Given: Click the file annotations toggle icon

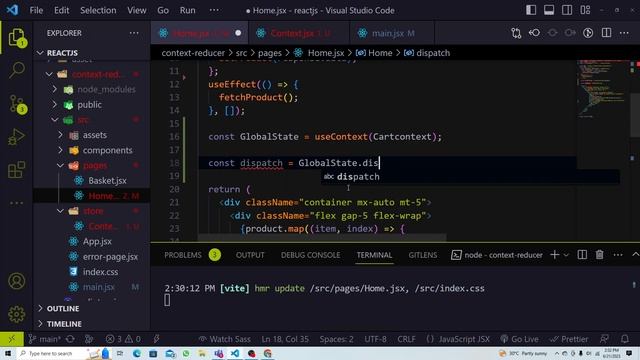Looking at the screenshot, I should pyautogui.click(x=588, y=33).
